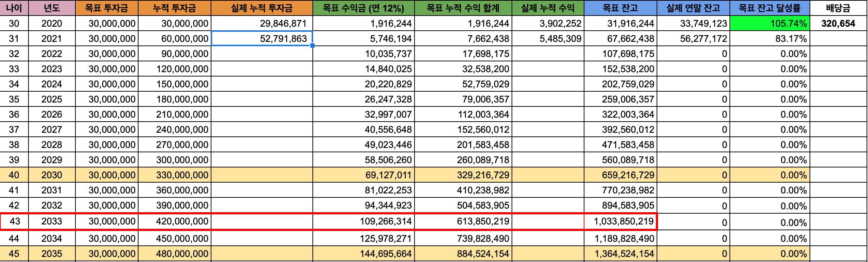Select the 실제 누적 수익 header
This screenshot has height=262, width=868.
coord(548,8)
